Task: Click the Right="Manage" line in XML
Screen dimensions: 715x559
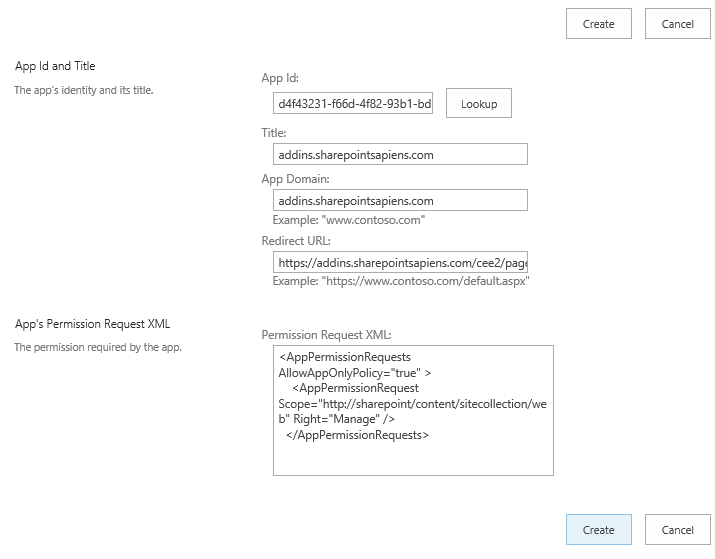Action: tap(337, 419)
